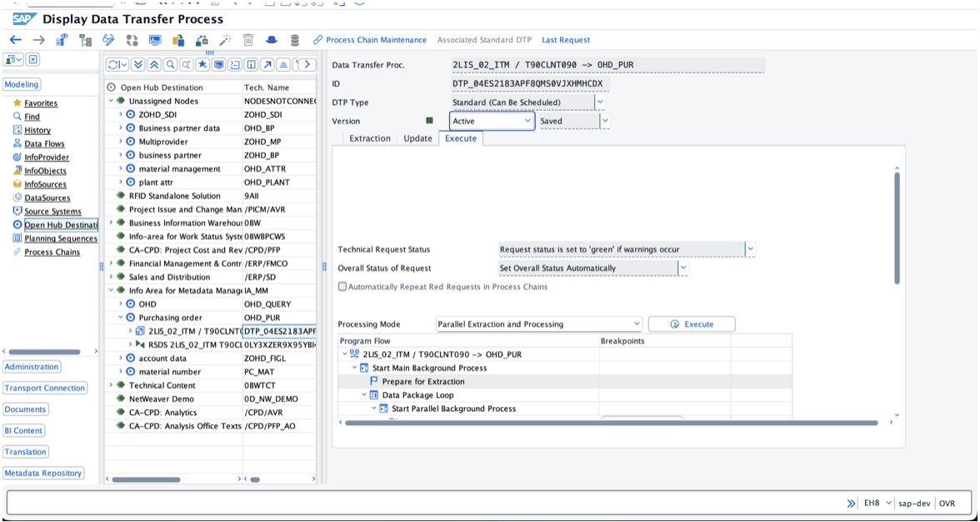Select Process Chains in the Modeling list
This screenshot has height=522, width=980.
click(x=52, y=253)
